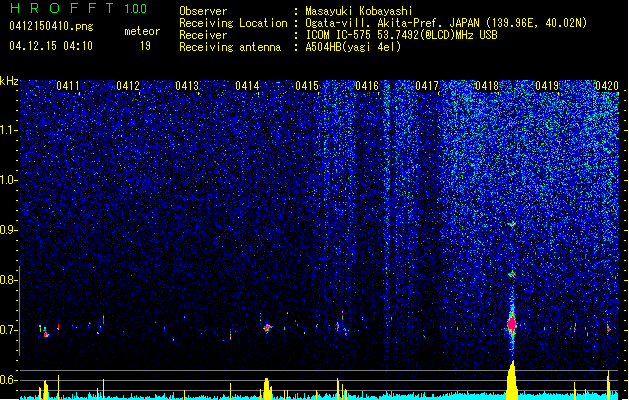Click time marker 0418
Viewport: 629px width, 400px height.
[x=487, y=86]
